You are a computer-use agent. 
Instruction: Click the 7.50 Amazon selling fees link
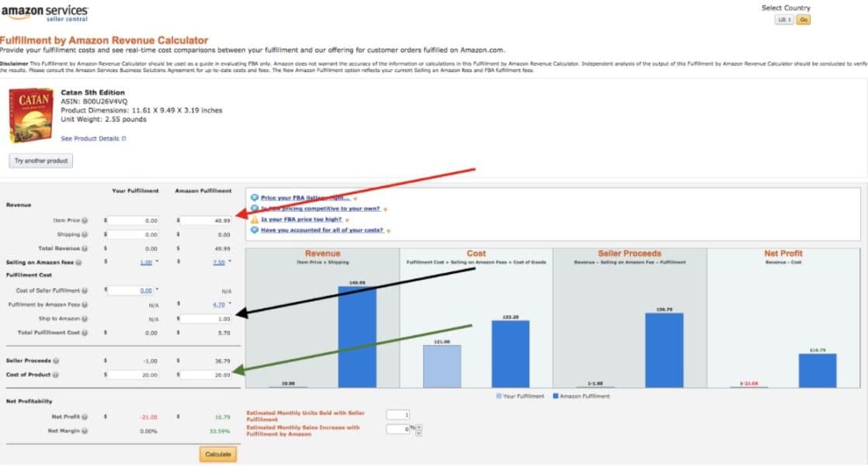click(219, 263)
